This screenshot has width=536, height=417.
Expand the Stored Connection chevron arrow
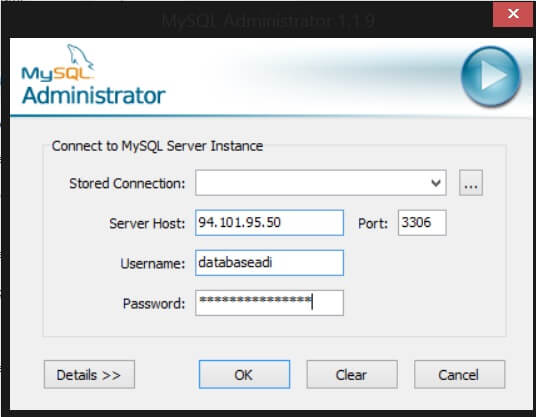[x=436, y=183]
